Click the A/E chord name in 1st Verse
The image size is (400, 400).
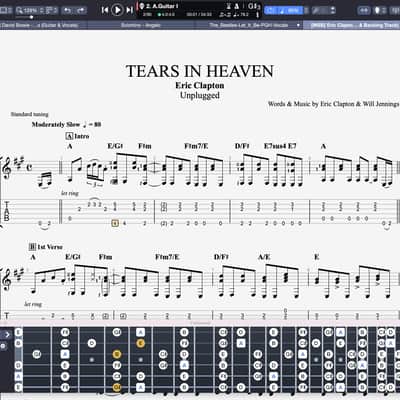click(x=264, y=257)
